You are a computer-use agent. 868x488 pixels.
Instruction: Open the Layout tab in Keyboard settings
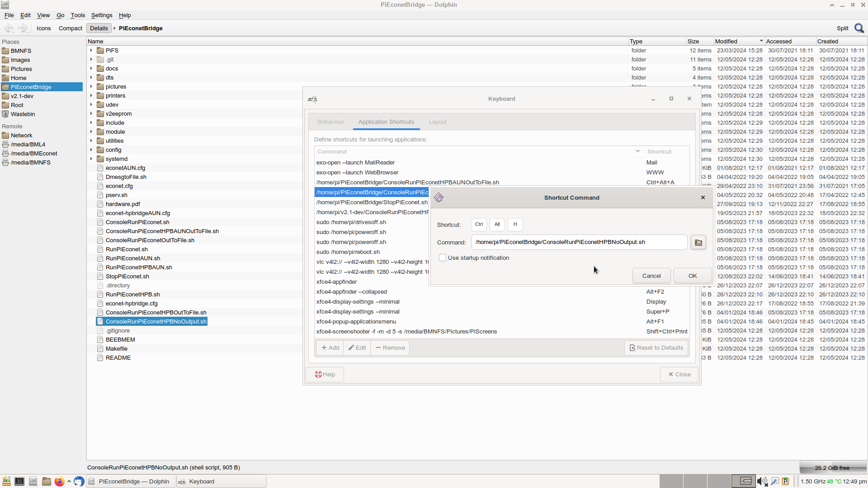click(437, 122)
